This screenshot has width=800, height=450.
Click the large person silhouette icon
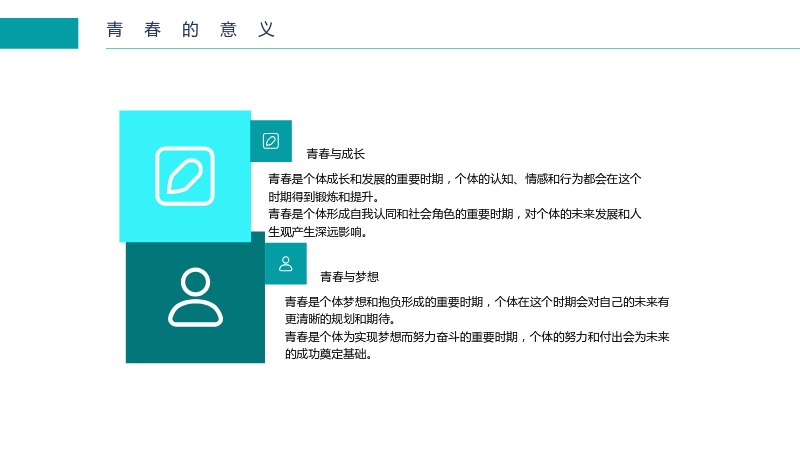195,297
